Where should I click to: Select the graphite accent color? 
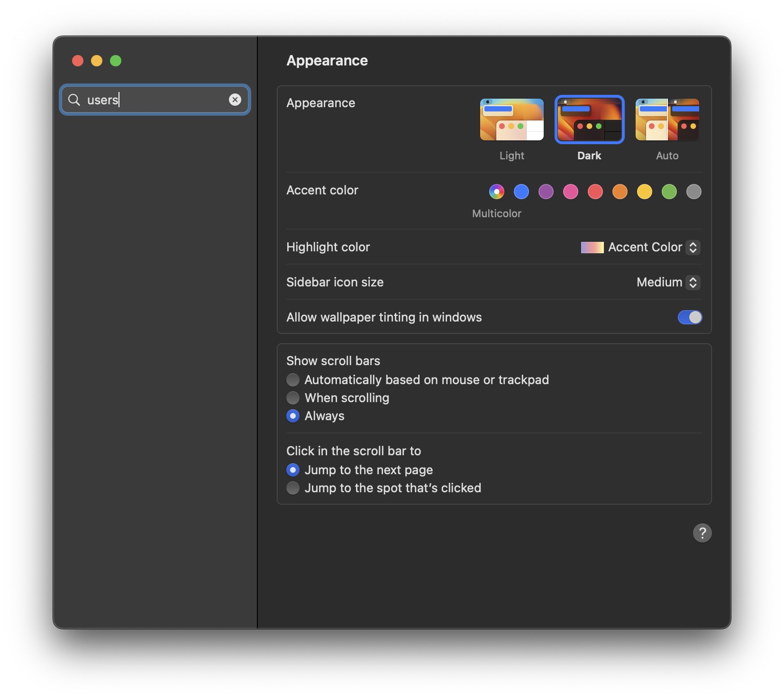pos(693,192)
